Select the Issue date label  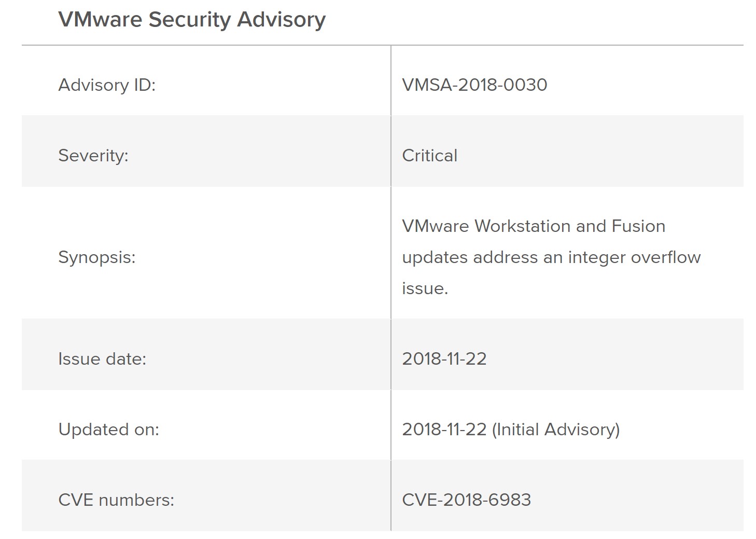102,358
